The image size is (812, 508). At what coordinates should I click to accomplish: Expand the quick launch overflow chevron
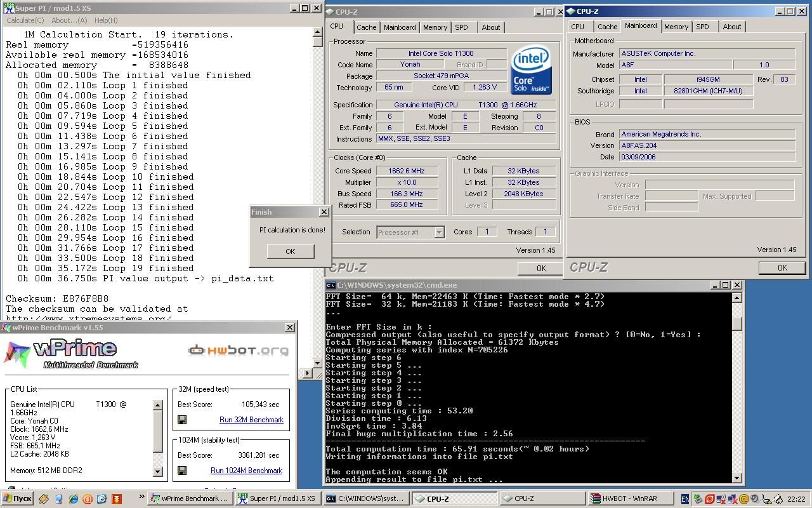pyautogui.click(x=141, y=495)
